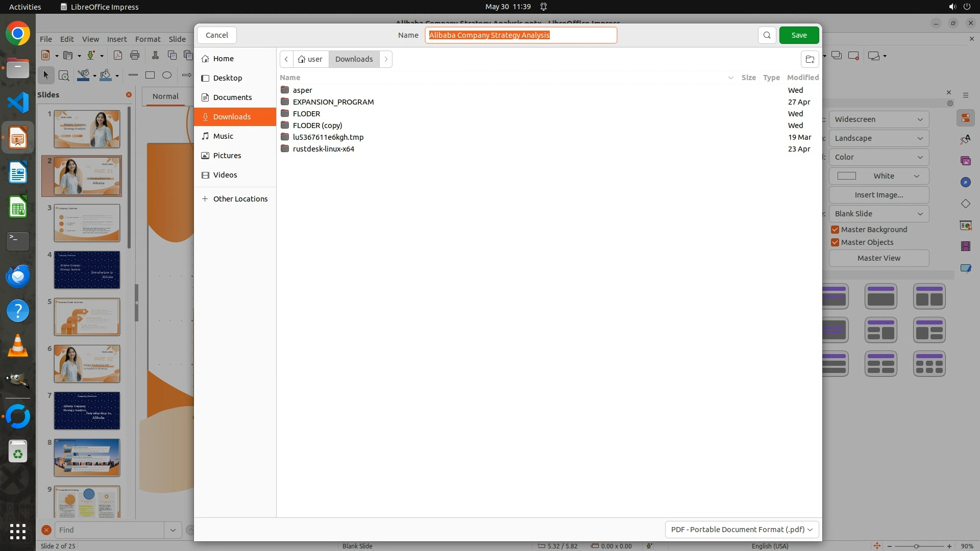Viewport: 980px width, 551px height.
Task: Click the zoom and pan tool icon
Action: tap(64, 76)
